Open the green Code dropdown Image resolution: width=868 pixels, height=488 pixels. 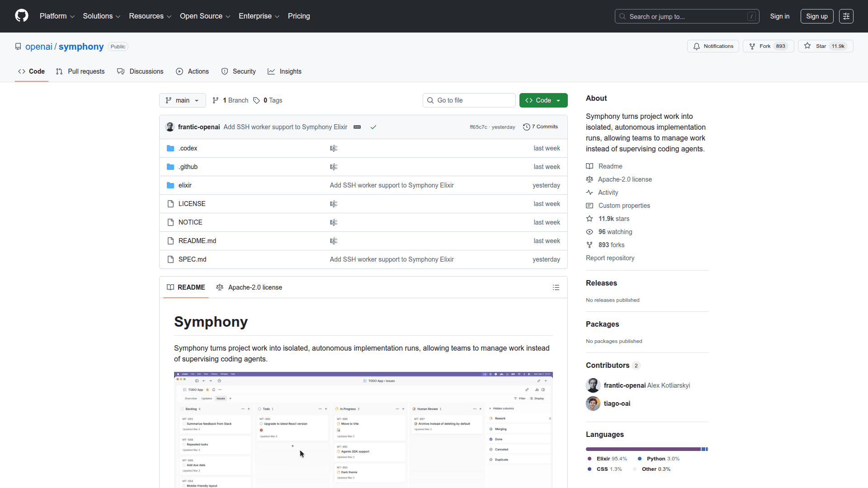pos(543,100)
